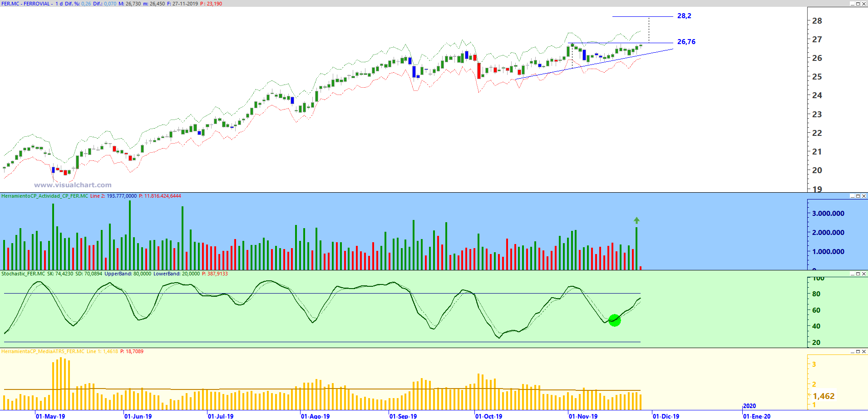The width and height of the screenshot is (868, 419).
Task: Click the 28 level on the price axis
Action: (x=817, y=21)
